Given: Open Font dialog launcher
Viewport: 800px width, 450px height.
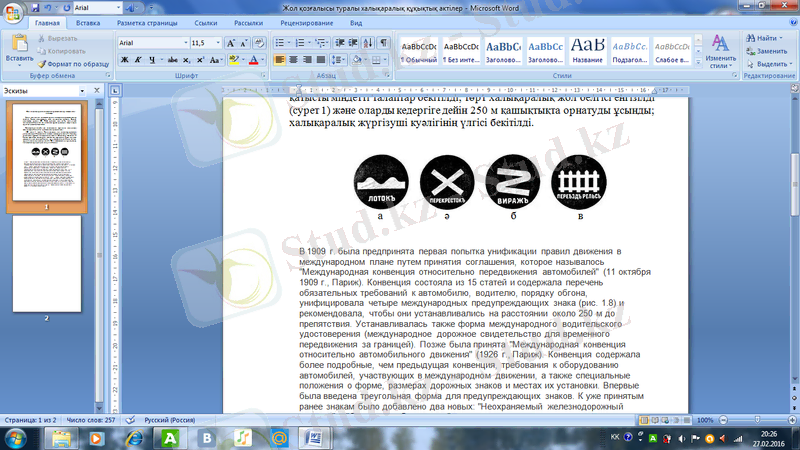Looking at the screenshot, I should [x=263, y=76].
